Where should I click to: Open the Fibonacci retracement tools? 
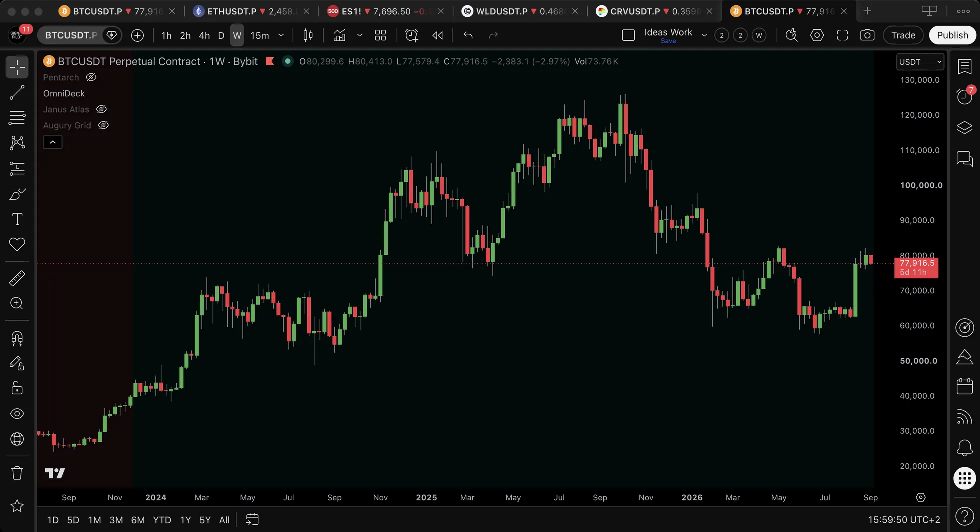click(17, 118)
